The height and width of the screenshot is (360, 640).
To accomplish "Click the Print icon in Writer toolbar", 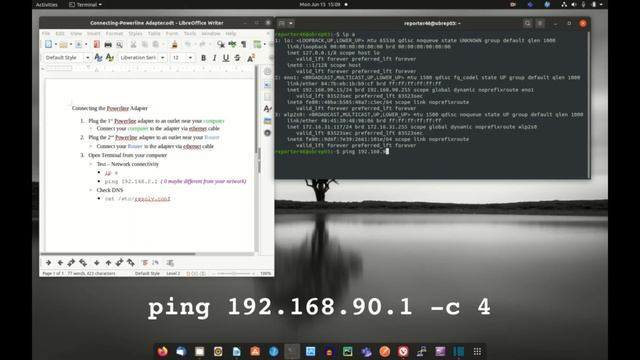I will point(108,44).
